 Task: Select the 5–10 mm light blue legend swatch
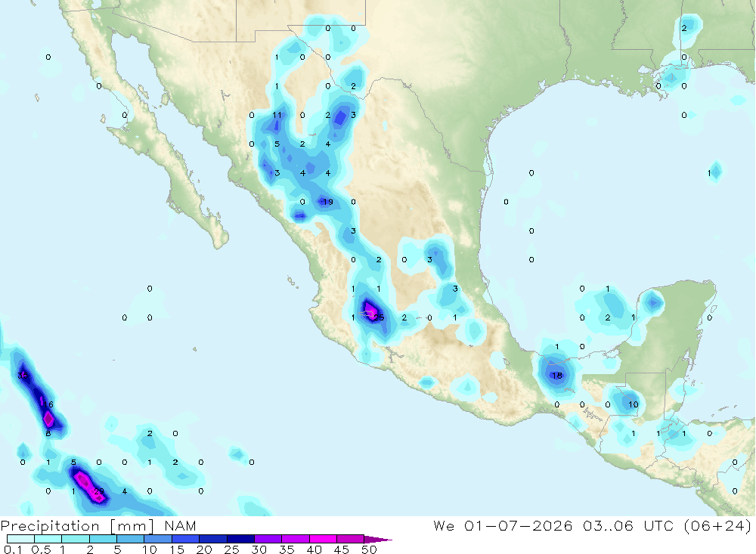130,539
